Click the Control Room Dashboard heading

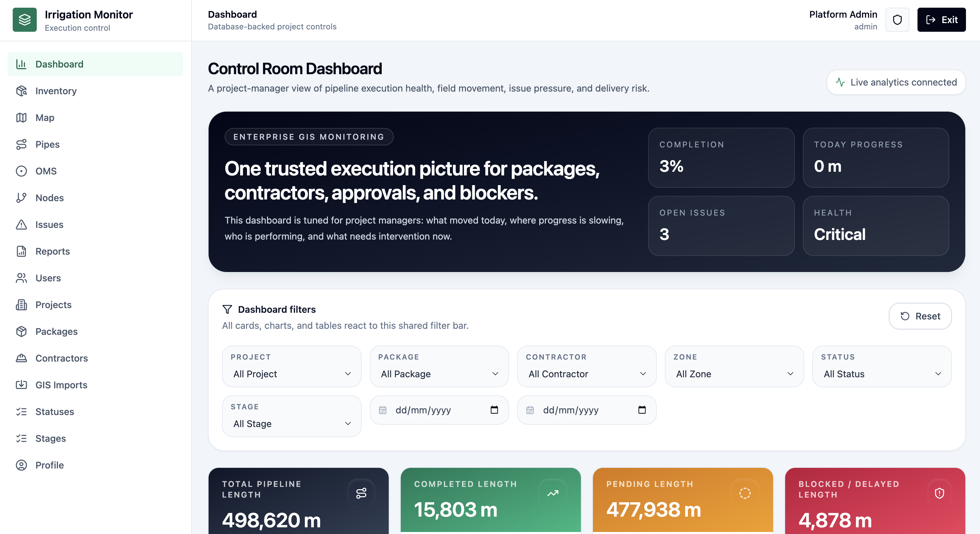coord(295,69)
